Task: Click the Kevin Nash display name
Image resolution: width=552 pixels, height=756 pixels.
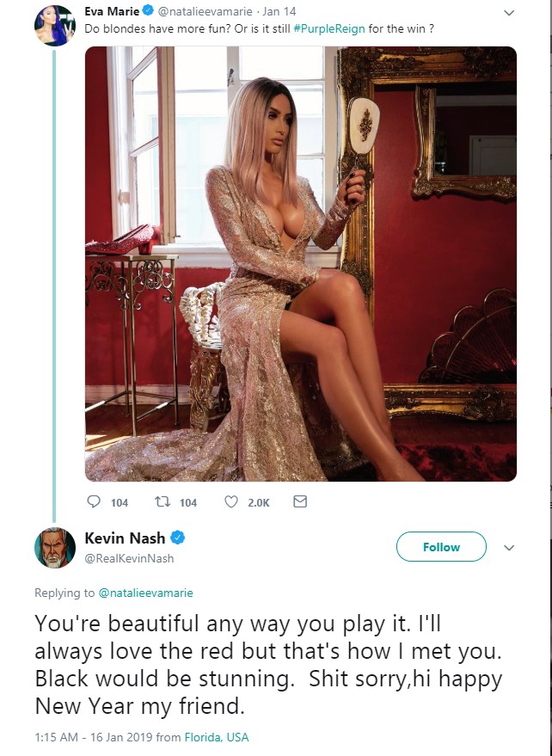Action: 125,538
